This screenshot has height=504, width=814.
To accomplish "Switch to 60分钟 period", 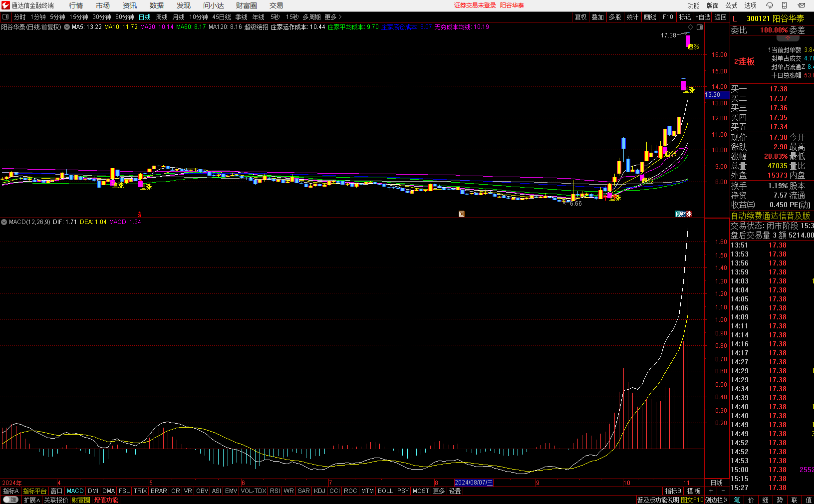I will 125,17.
